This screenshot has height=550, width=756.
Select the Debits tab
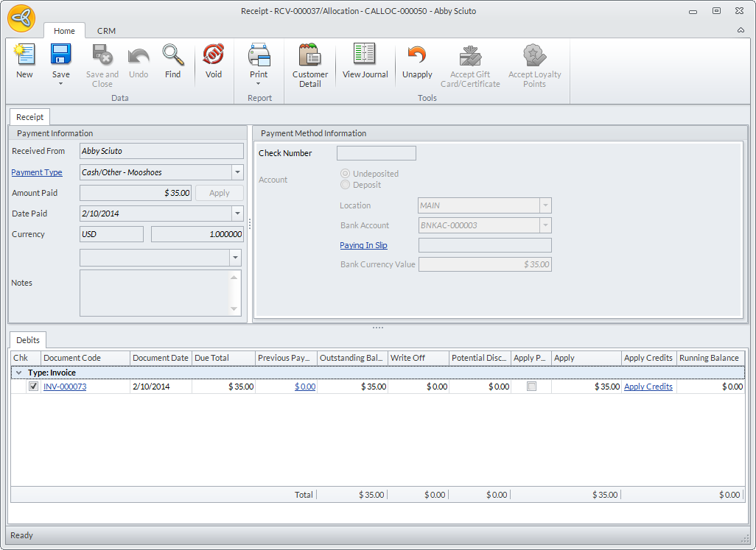[x=28, y=340]
